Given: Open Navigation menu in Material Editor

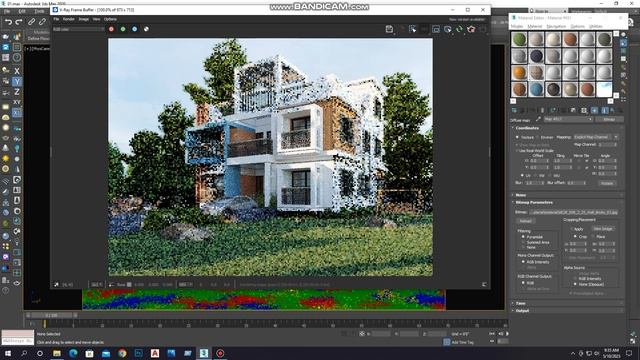Looking at the screenshot, I should [556, 26].
